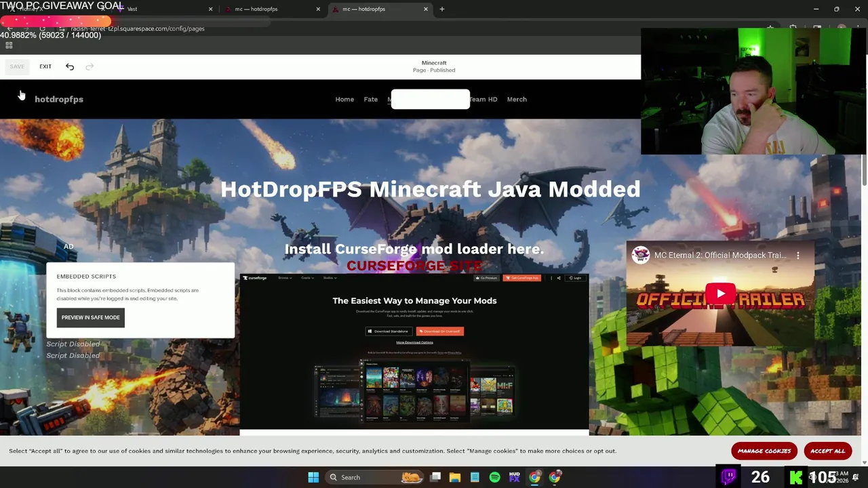868x488 pixels.
Task: Click Download Standalone in CurseForge preview
Action: (389, 331)
